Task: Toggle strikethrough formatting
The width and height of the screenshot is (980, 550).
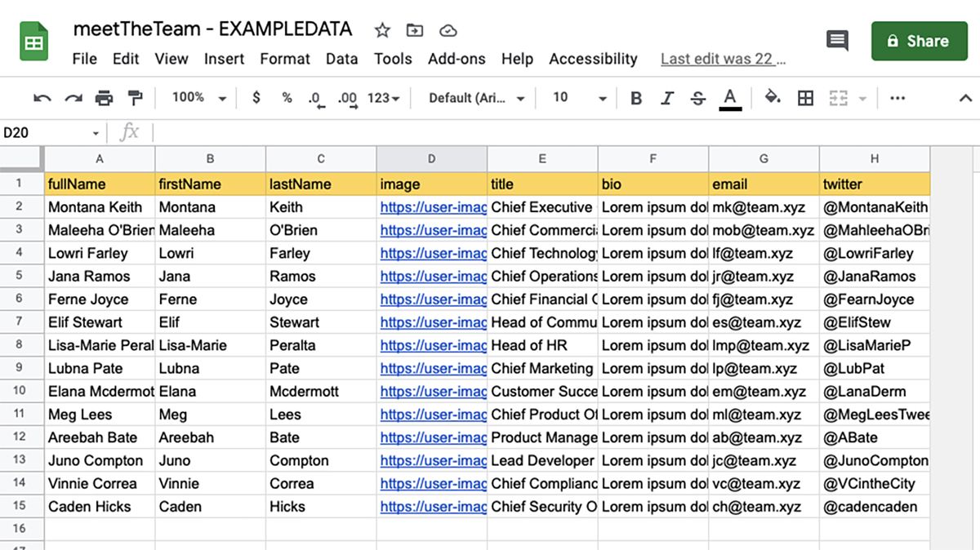Action: (697, 99)
